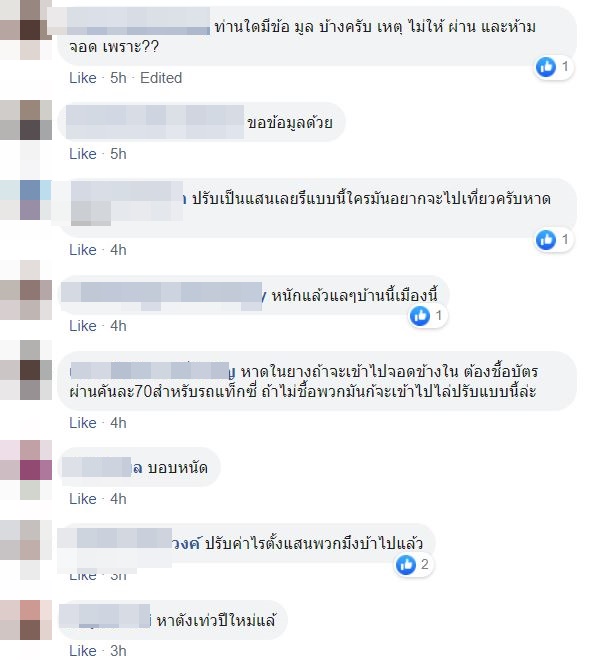Click thumbs-up reaction on 'ปรับเป็นแสนเลยรึ' comment
The width and height of the screenshot is (611, 666).
(x=546, y=240)
